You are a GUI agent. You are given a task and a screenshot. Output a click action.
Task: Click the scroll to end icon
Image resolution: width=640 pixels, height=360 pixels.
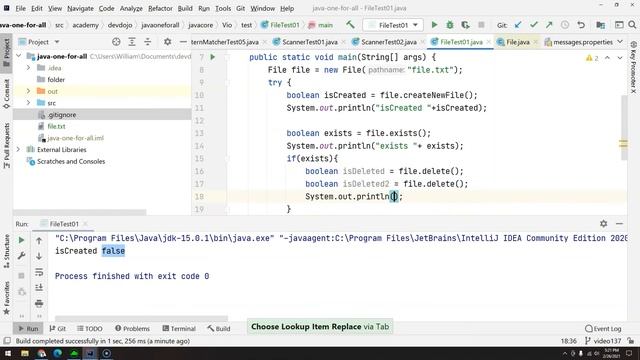[39, 287]
